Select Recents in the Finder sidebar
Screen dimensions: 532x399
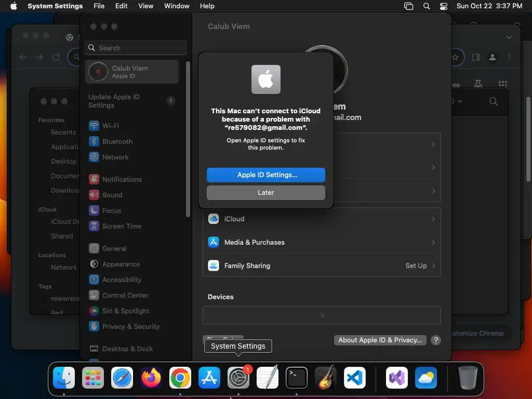pyautogui.click(x=63, y=132)
